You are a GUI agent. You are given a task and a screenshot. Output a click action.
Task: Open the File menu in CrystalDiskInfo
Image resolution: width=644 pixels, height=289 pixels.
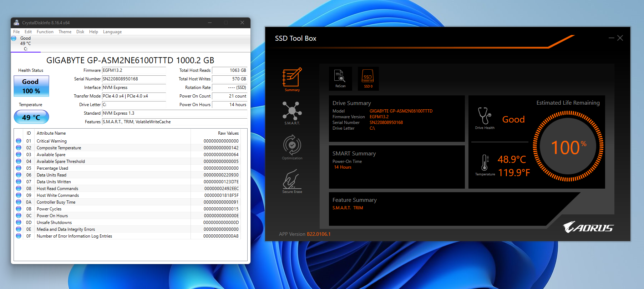point(16,32)
